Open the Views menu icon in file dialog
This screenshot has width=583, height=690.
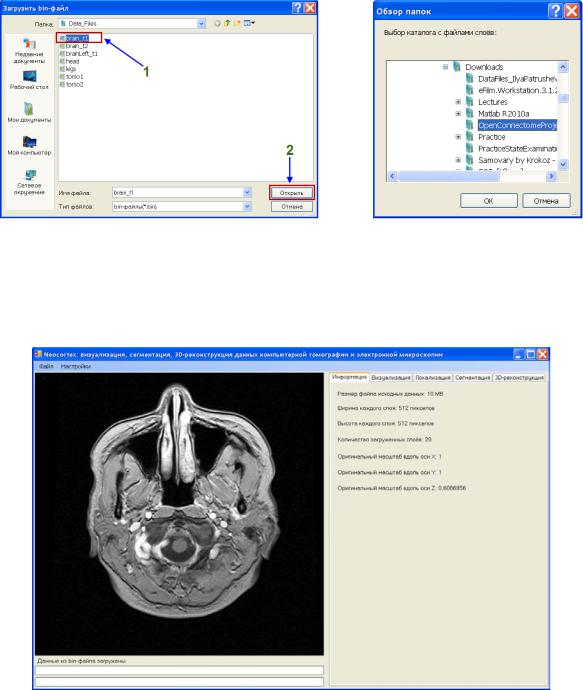(x=249, y=23)
